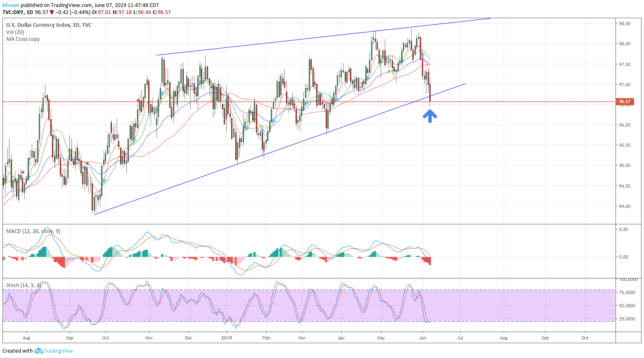Select the 'U.S. Dollar Currency Index, 1D, TVC' legend

click(49, 25)
